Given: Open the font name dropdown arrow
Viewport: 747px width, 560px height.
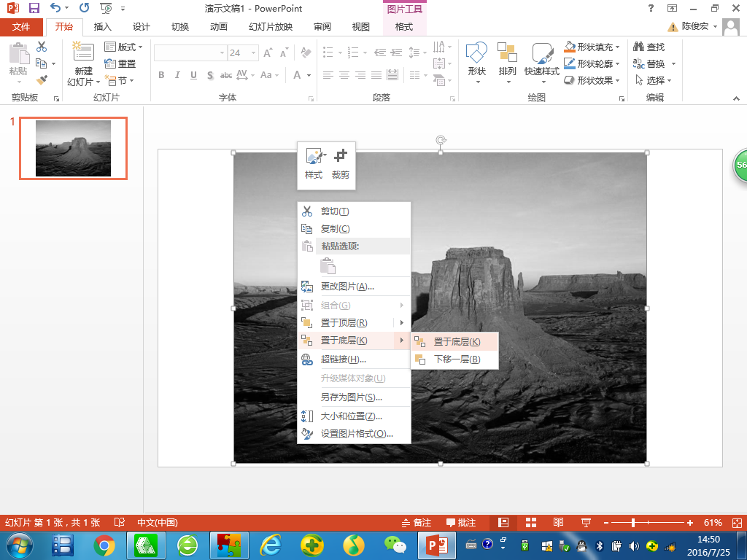Looking at the screenshot, I should point(222,52).
